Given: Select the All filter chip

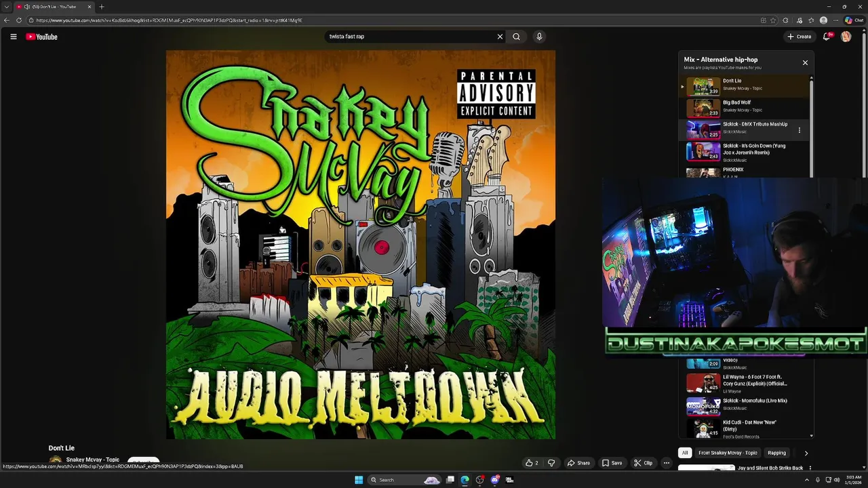Looking at the screenshot, I should point(685,453).
